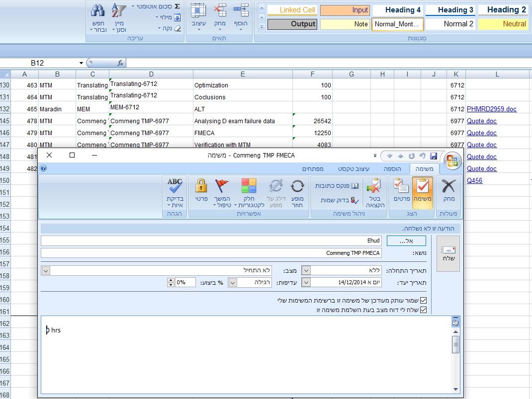Viewport: 532px width, 399px height.
Task: Open Categorize colored squares icon
Action: (250, 192)
